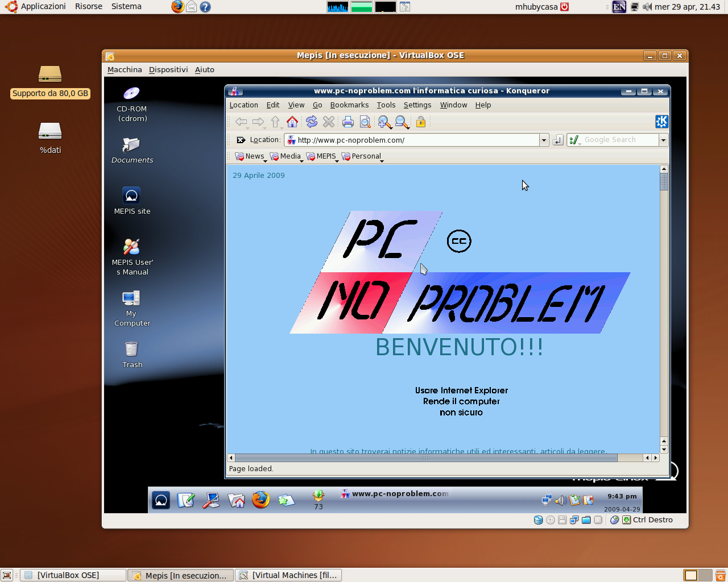Click the Go button next to address bar
The image size is (728, 582).
(x=558, y=140)
